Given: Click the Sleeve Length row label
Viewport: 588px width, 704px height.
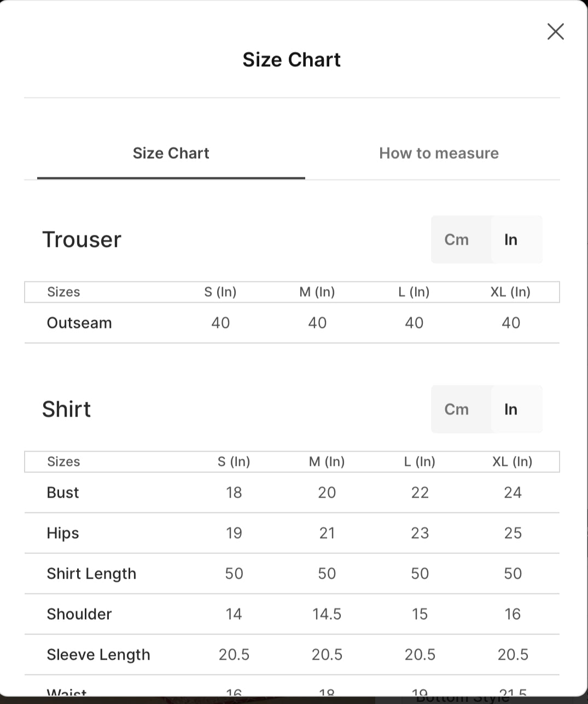Looking at the screenshot, I should (x=98, y=655).
